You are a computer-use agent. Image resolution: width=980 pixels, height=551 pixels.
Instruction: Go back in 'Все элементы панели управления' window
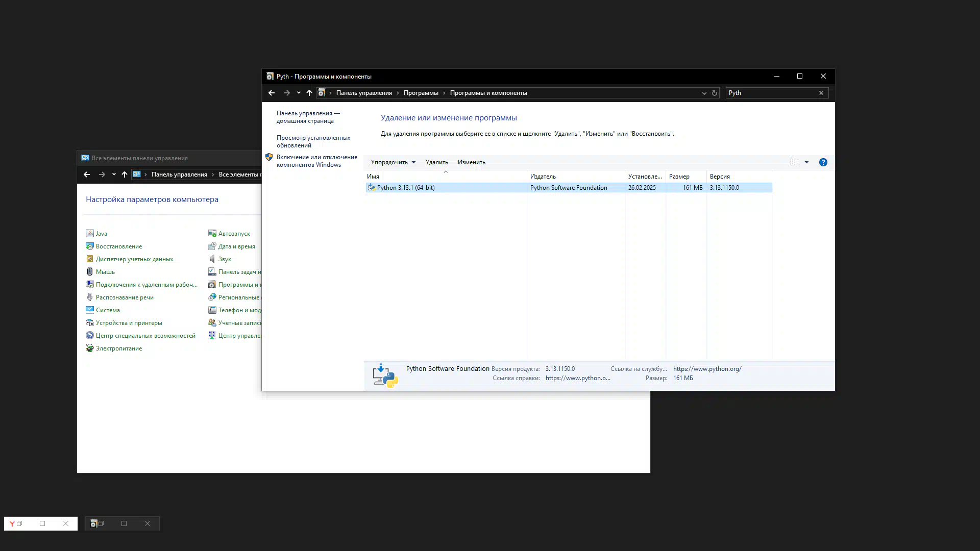click(87, 174)
